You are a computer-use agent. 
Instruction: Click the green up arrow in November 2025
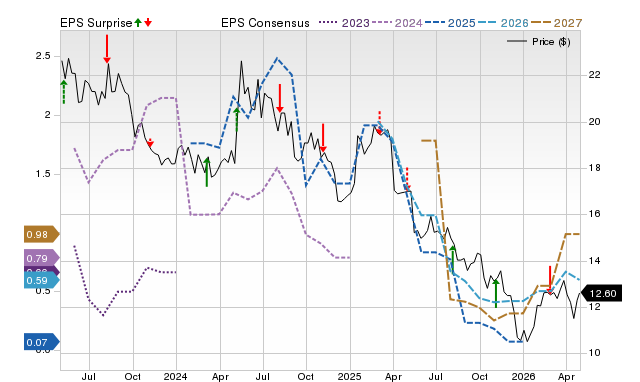coord(496,293)
